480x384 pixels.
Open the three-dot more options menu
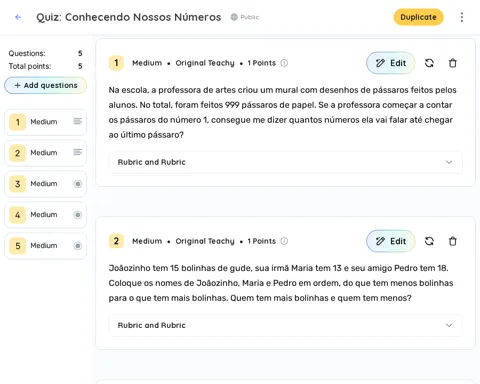pyautogui.click(x=462, y=17)
